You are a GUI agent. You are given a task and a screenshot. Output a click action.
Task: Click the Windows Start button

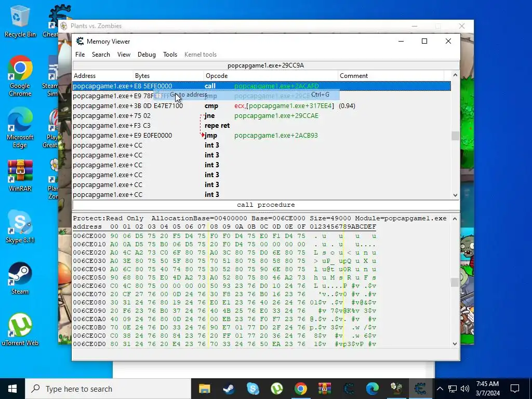click(12, 389)
